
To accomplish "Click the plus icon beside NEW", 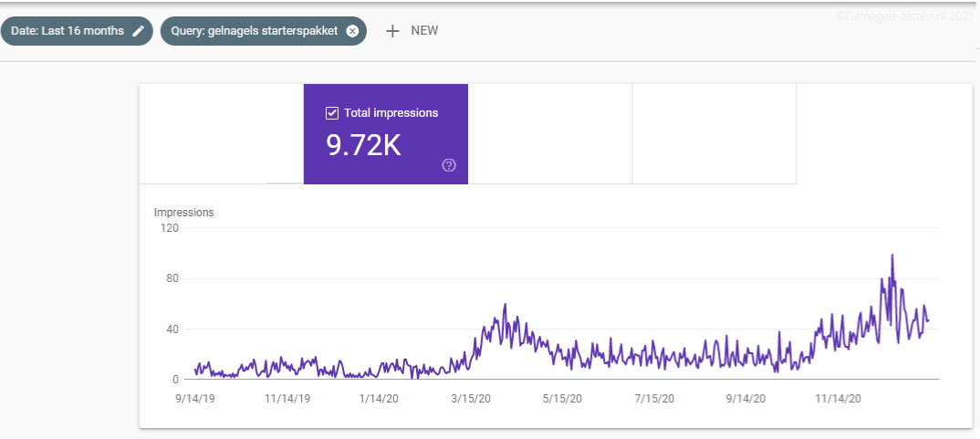I will 392,31.
